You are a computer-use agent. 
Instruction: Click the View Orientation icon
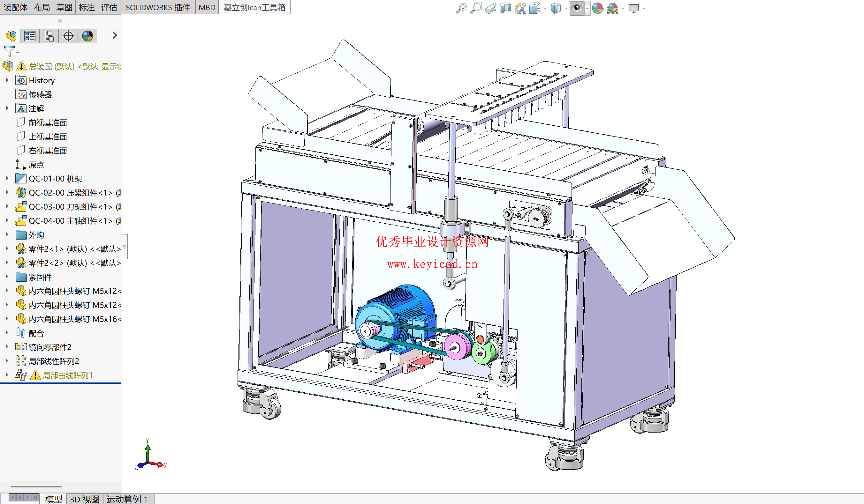point(534,8)
